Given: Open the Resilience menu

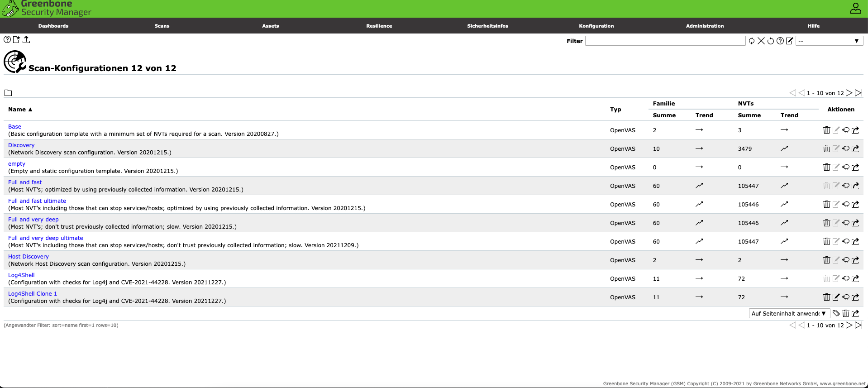Looking at the screenshot, I should [379, 26].
